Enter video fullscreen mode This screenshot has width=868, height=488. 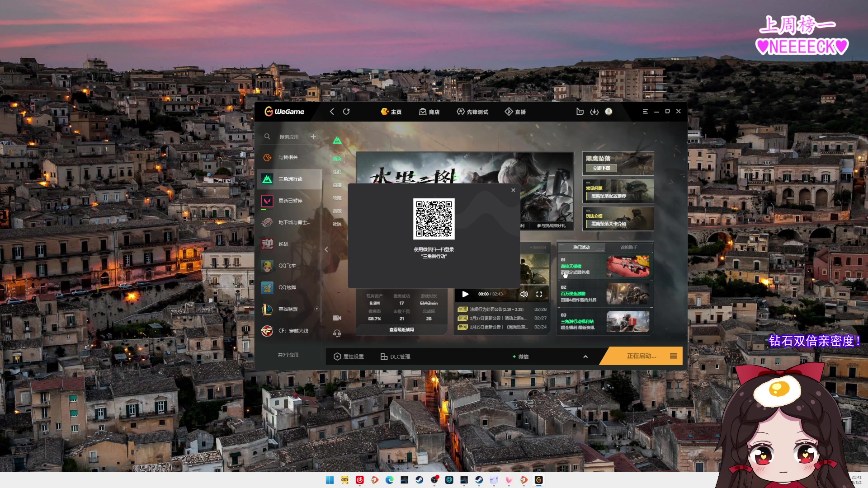[539, 294]
